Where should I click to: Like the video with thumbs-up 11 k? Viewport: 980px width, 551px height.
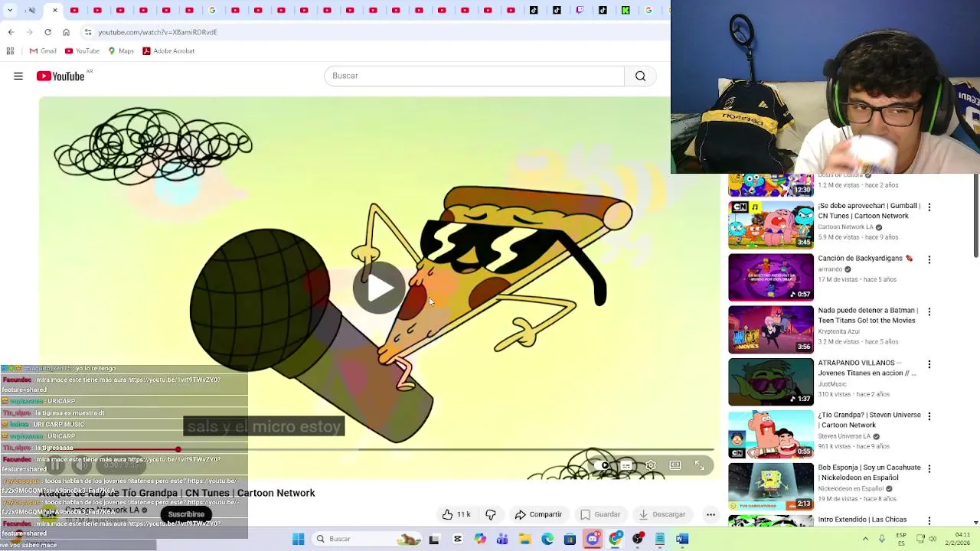(x=456, y=514)
